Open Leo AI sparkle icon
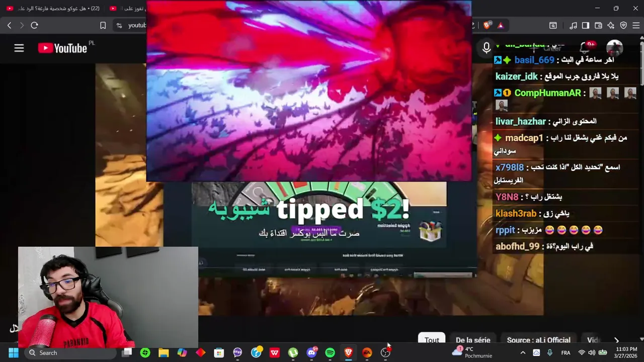Viewport: 644px width, 362px height. tap(611, 25)
